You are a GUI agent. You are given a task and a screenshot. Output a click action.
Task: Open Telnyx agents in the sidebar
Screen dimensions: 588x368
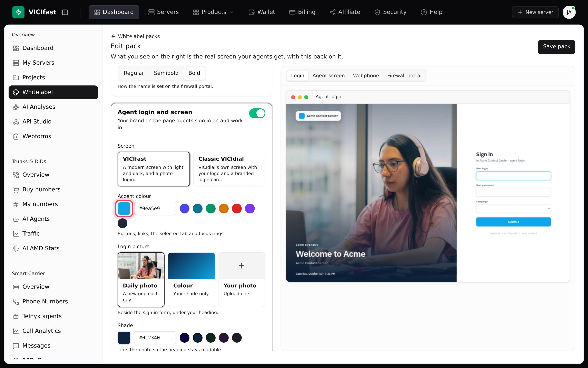pos(53,316)
